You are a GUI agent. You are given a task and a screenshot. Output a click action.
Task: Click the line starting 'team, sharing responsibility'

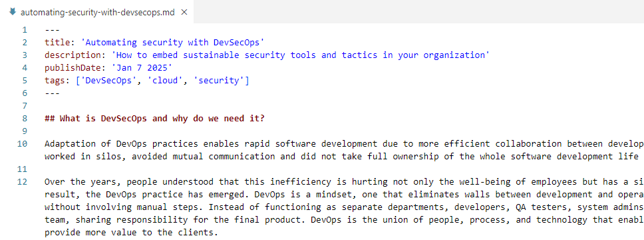(344, 220)
